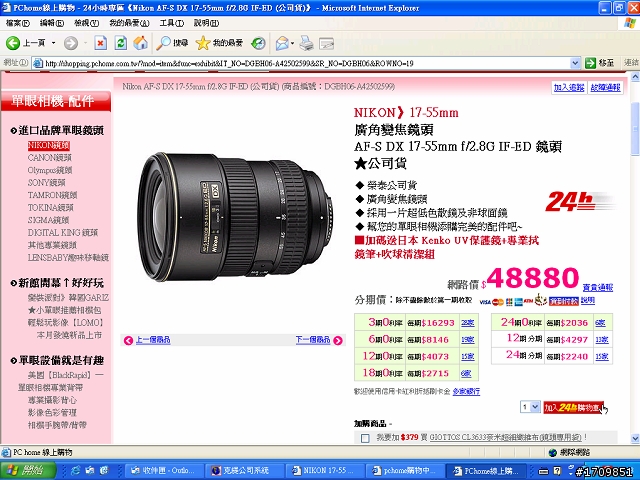Click the Refresh page icon
Viewport: 640px width, 480px height.
121,42
